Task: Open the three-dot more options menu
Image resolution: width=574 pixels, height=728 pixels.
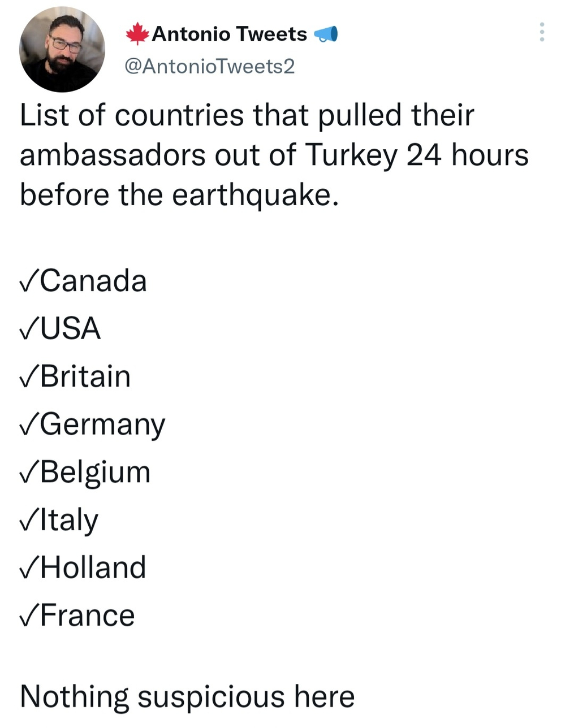Action: click(x=542, y=32)
